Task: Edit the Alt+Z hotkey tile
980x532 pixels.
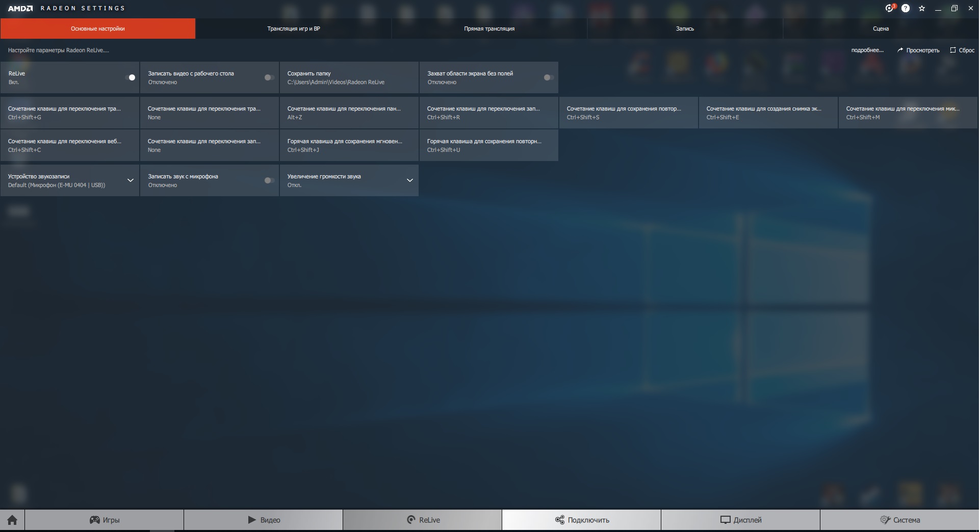Action: tap(349, 113)
